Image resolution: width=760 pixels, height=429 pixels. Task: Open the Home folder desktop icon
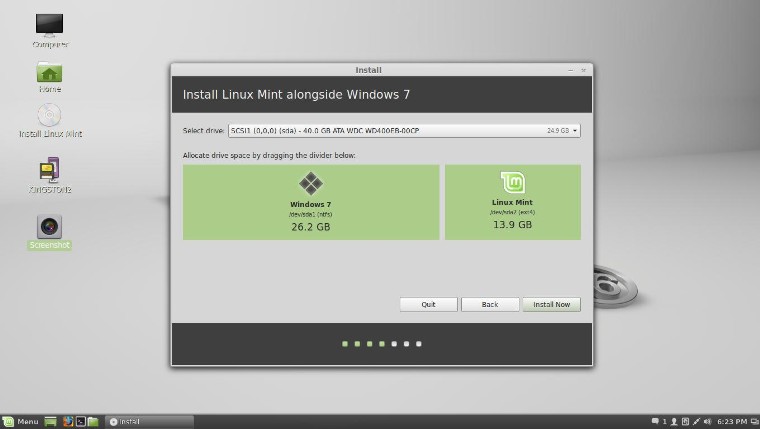(49, 72)
